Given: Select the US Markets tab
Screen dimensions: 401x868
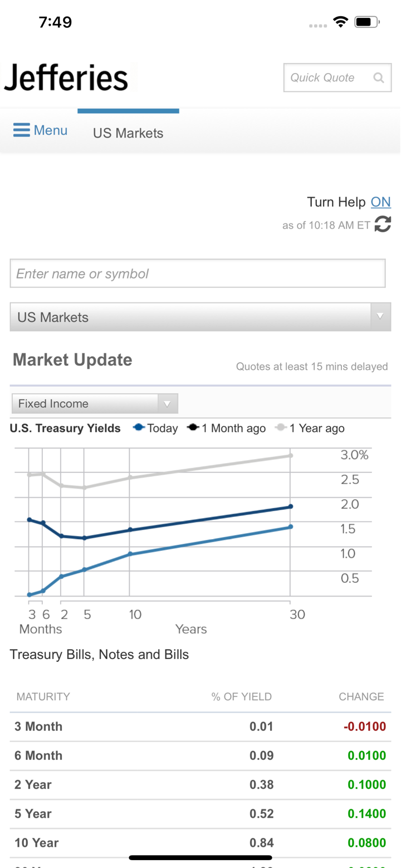Looking at the screenshot, I should (128, 133).
